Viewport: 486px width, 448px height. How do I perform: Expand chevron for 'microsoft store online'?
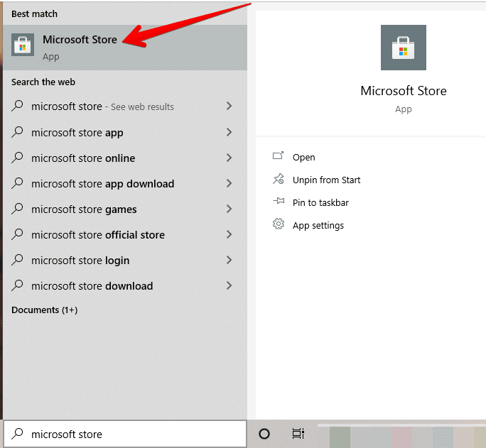(229, 158)
